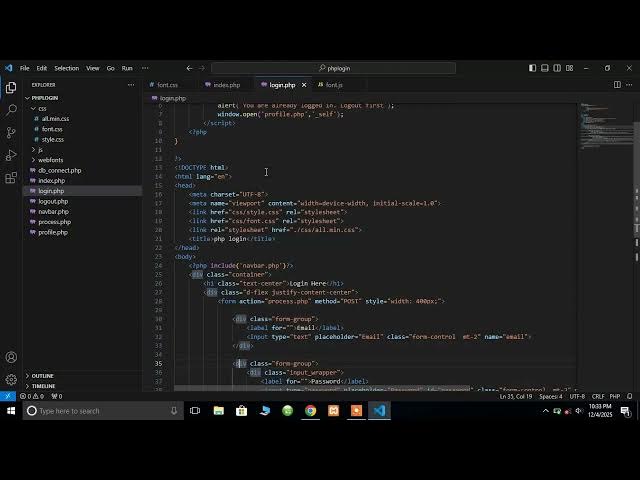Open the remote window indicator
The height and width of the screenshot is (480, 640).
point(8,396)
